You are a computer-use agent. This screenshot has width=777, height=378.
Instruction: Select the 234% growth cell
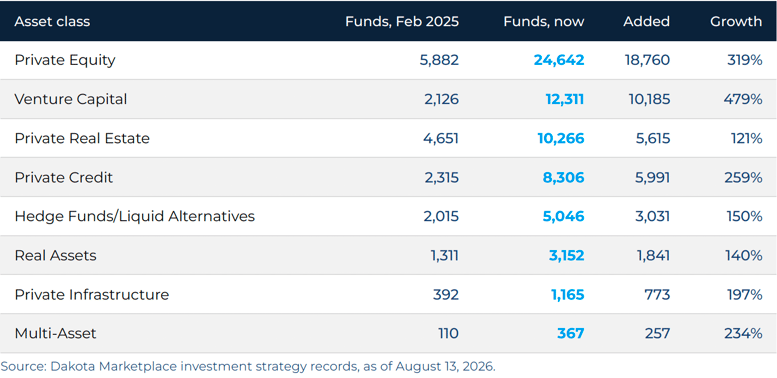click(743, 333)
